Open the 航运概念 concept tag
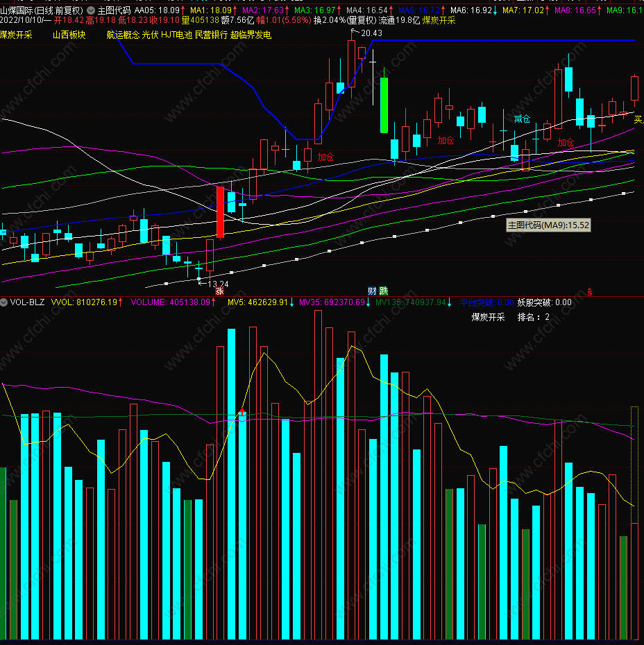The height and width of the screenshot is (645, 644). [123, 35]
